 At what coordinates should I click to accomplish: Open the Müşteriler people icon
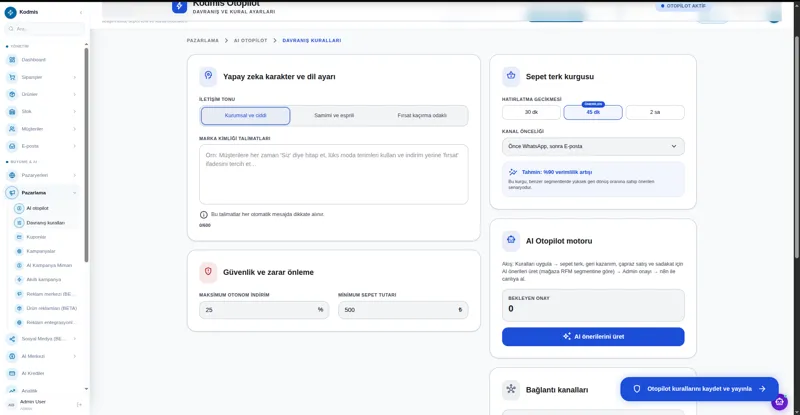point(12,129)
